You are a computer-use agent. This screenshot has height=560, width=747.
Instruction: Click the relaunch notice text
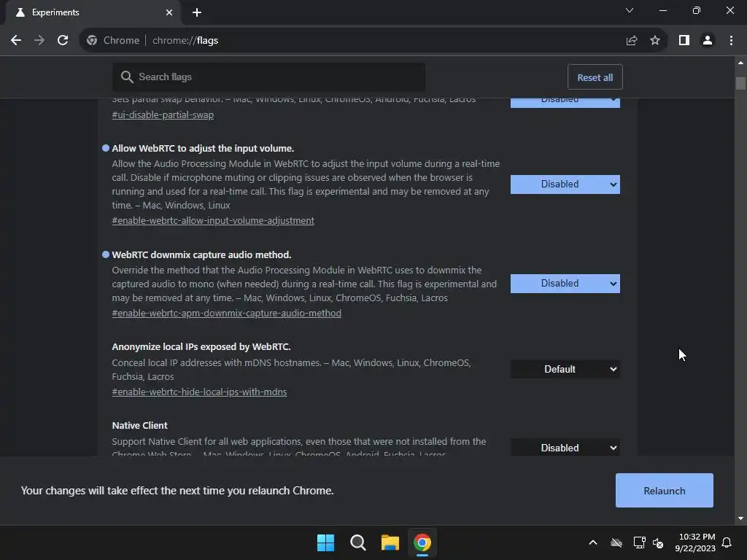coord(177,491)
